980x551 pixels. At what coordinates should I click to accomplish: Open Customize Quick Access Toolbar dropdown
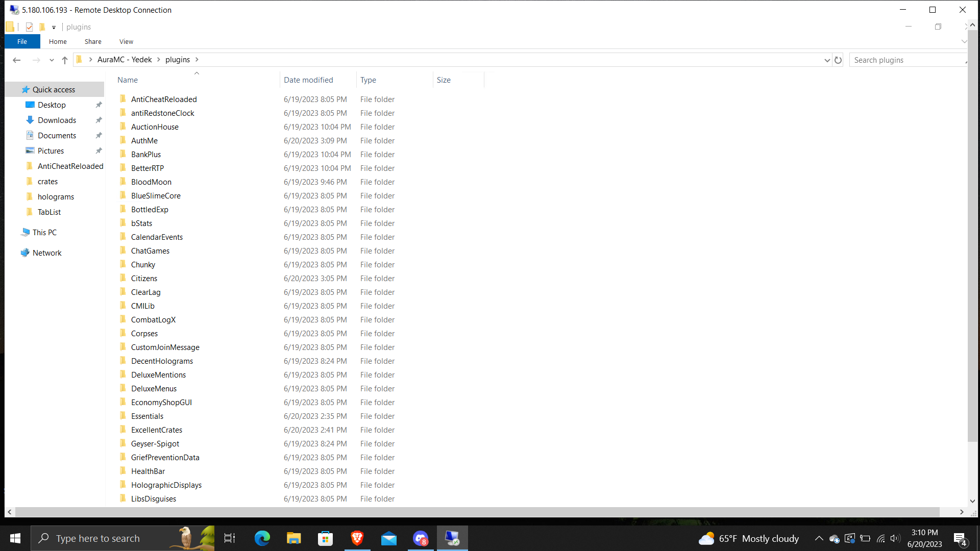[54, 28]
